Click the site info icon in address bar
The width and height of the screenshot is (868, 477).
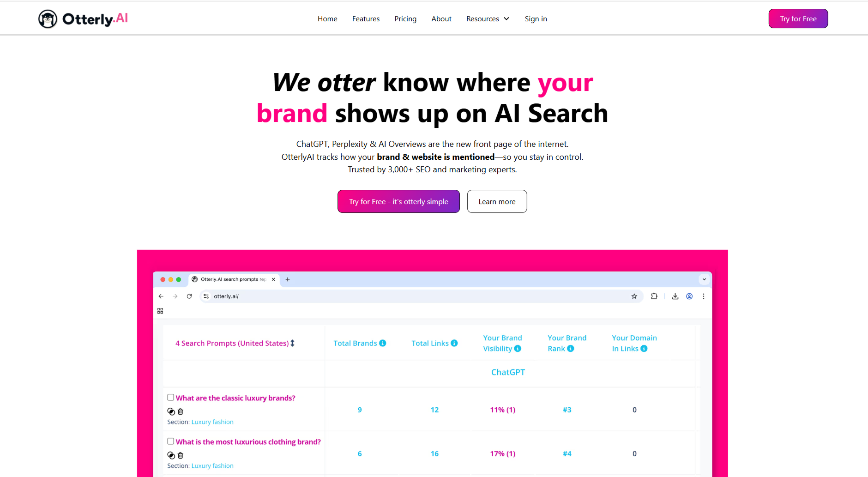(x=206, y=296)
